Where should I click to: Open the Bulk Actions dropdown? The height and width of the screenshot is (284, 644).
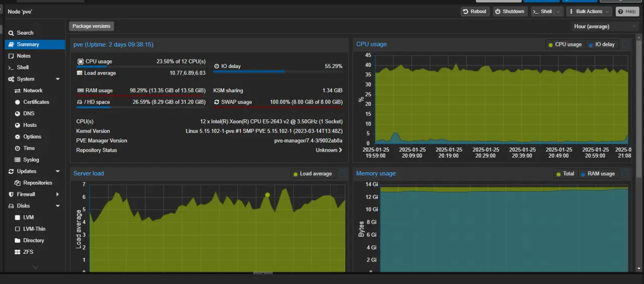[589, 12]
